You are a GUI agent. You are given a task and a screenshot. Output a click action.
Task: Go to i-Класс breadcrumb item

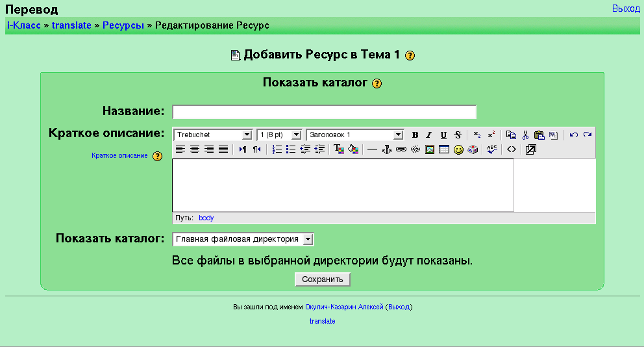click(24, 25)
